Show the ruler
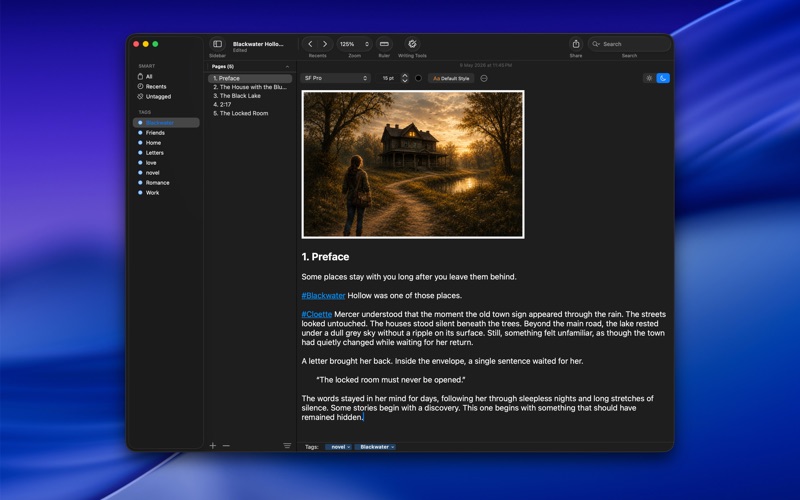This screenshot has width=800, height=500. (x=384, y=44)
